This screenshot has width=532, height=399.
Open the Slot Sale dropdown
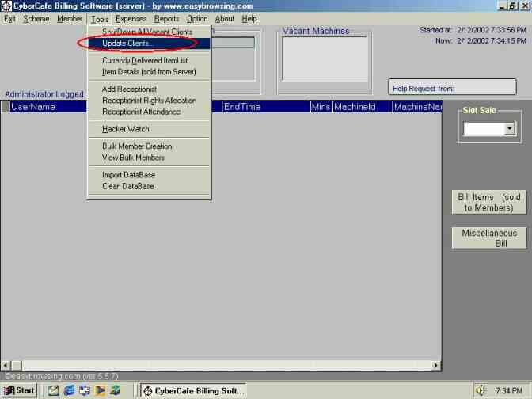click(x=509, y=128)
